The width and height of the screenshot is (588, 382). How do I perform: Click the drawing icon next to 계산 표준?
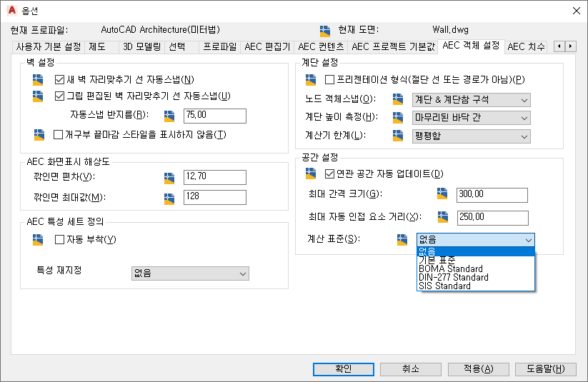(402, 239)
